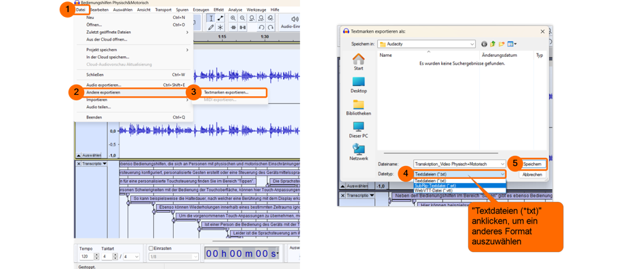Open Netzwerk location in dialog sidebar
Image resolution: width=644 pixels, height=269 pixels.
pos(358,152)
